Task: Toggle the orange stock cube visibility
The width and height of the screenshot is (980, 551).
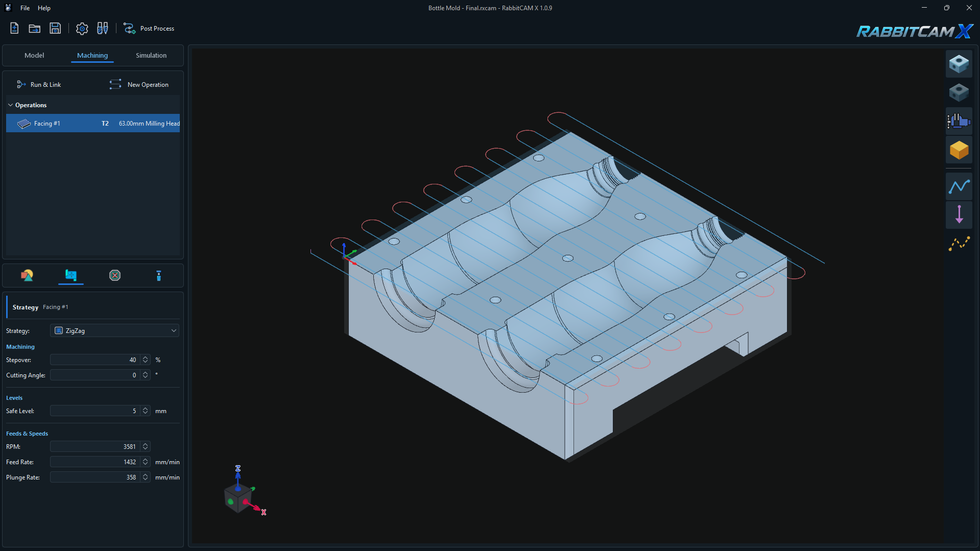Action: pyautogui.click(x=959, y=150)
